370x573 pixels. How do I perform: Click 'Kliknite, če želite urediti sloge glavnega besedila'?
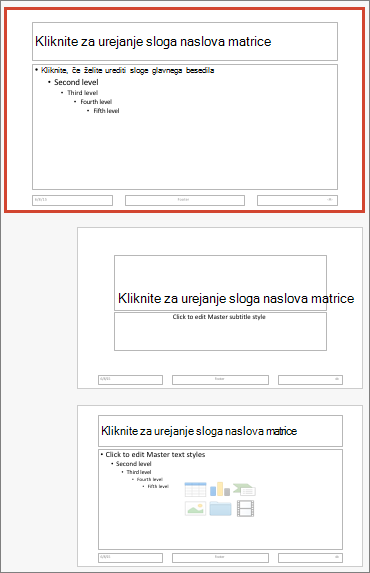point(128,70)
